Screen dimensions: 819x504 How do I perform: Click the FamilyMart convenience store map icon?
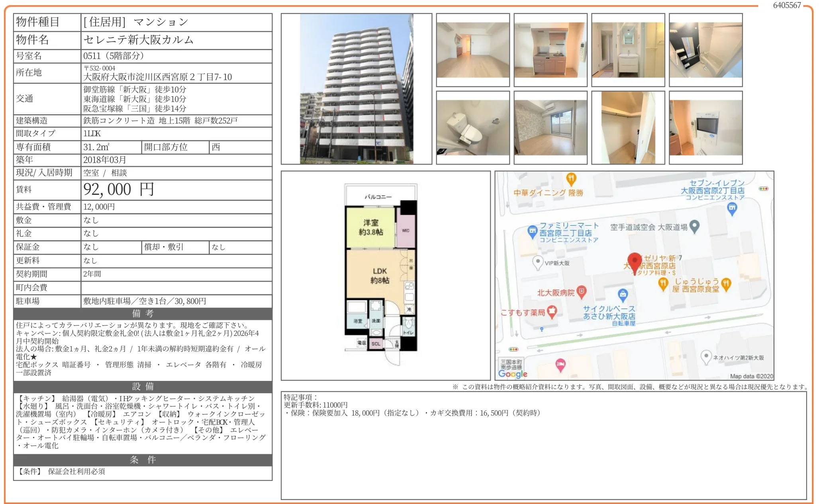[x=532, y=231]
